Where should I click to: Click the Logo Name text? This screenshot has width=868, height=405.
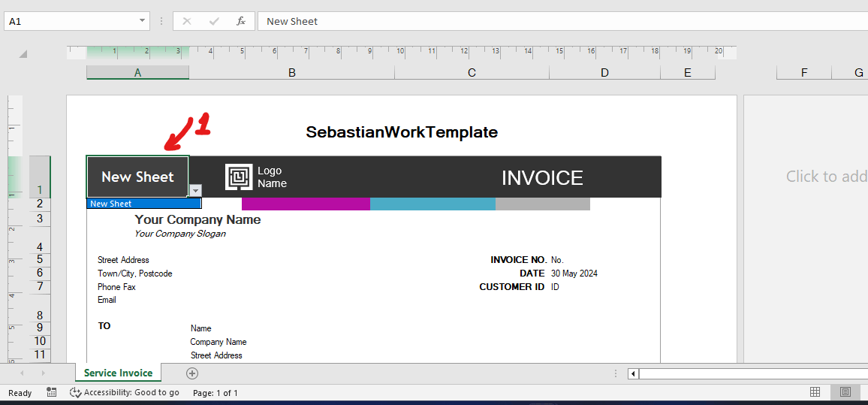[273, 177]
